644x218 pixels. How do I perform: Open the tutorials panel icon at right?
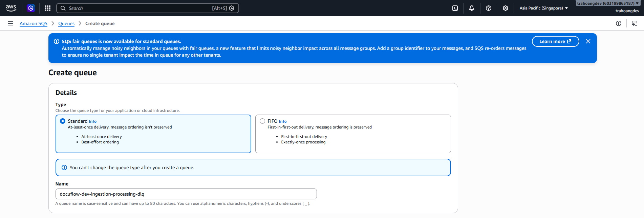(x=635, y=23)
